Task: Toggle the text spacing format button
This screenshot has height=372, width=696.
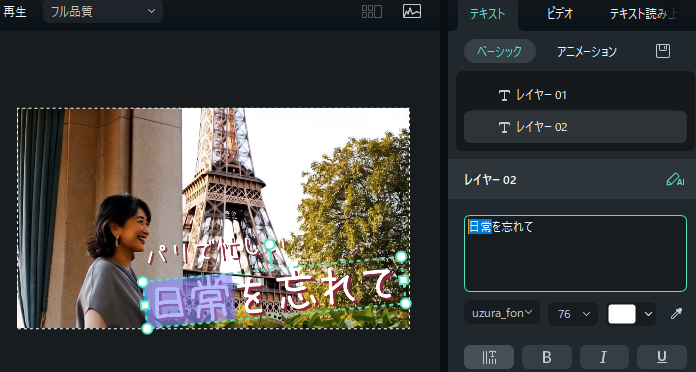Action: click(x=489, y=357)
